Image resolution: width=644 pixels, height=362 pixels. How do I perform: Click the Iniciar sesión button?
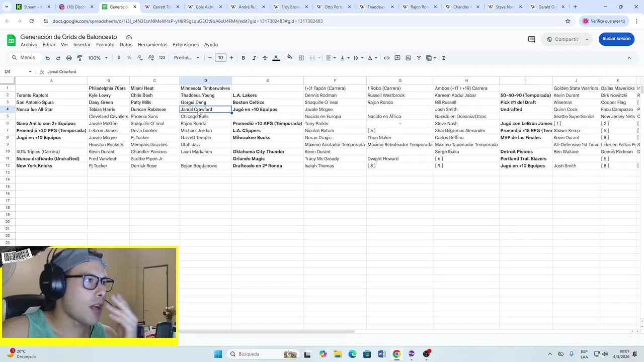click(x=616, y=39)
